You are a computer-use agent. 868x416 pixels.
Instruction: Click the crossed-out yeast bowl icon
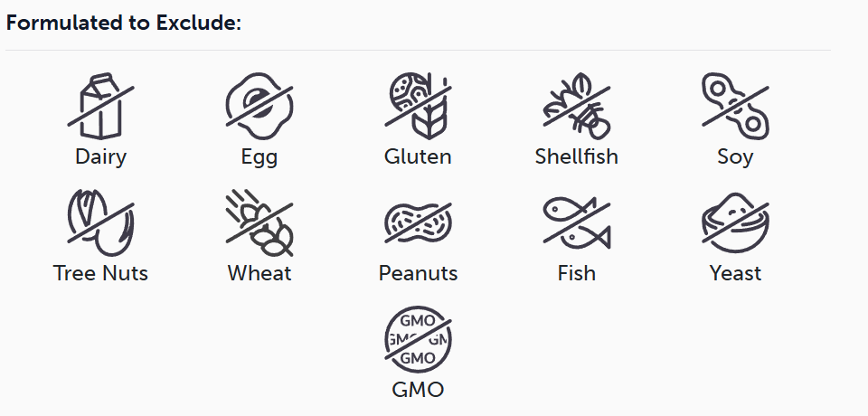click(x=735, y=223)
